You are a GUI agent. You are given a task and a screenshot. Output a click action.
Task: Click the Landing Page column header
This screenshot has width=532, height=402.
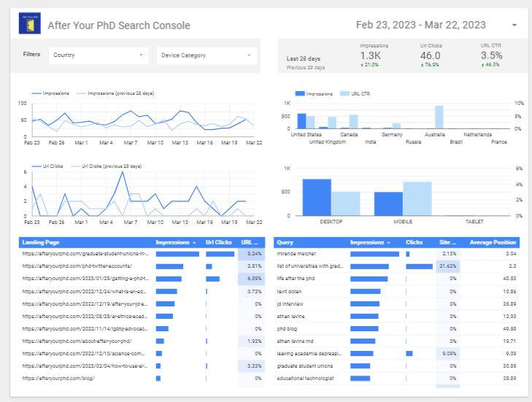pyautogui.click(x=42, y=242)
